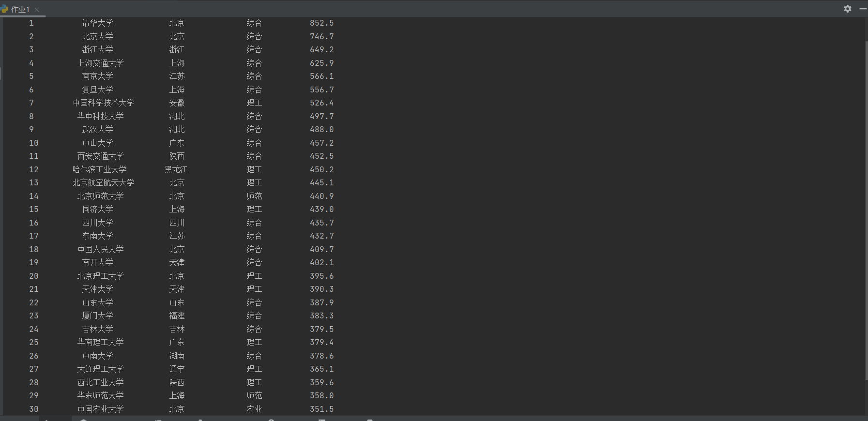Click the 北京师范大学 entry
Image resolution: width=868 pixels, height=421 pixels.
(x=100, y=196)
